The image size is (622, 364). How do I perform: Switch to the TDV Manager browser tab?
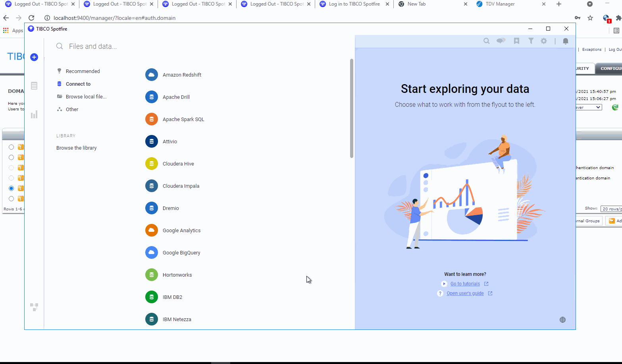(500, 4)
